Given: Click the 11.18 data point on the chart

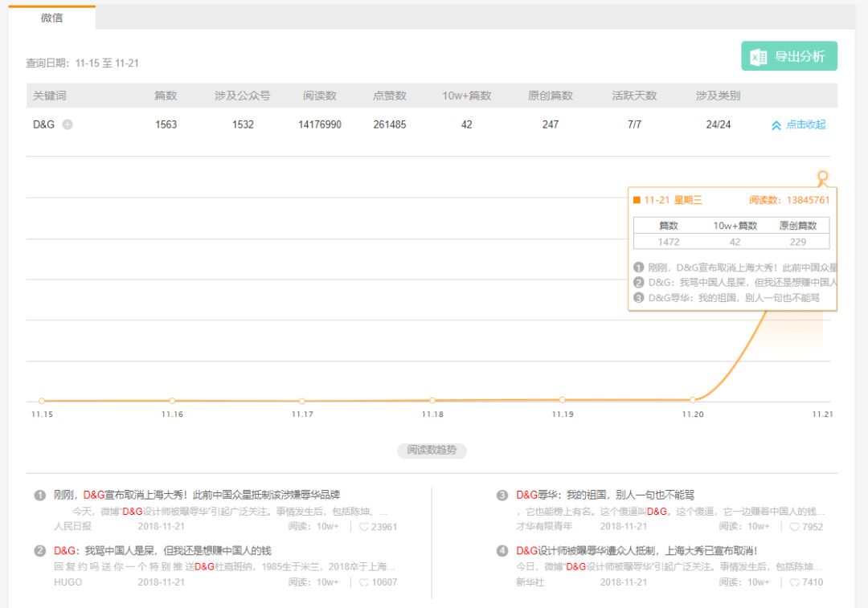Looking at the screenshot, I should click(432, 400).
